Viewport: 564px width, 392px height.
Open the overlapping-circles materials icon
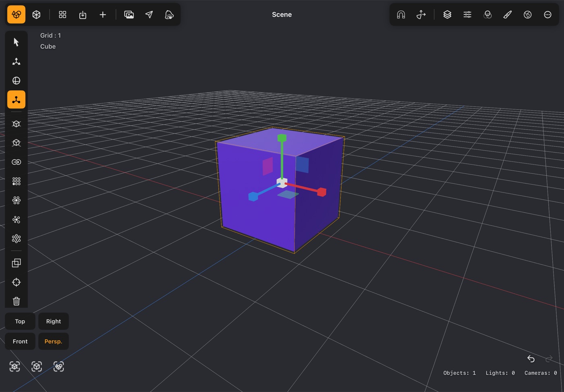[x=487, y=15]
